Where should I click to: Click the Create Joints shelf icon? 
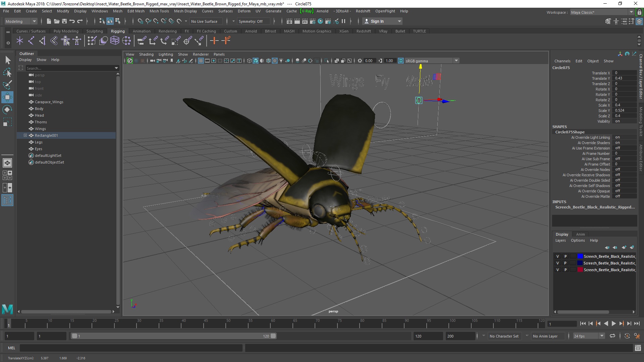[31, 41]
